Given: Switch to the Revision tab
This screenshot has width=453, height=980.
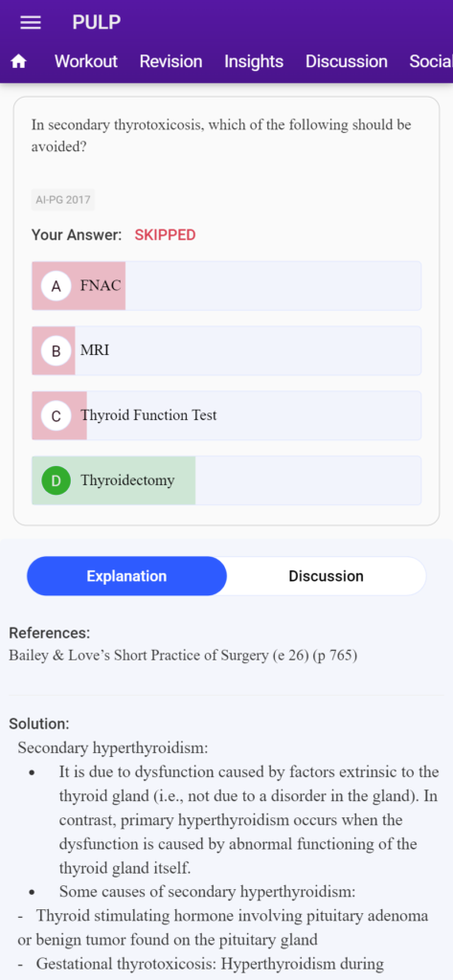Looking at the screenshot, I should 170,61.
